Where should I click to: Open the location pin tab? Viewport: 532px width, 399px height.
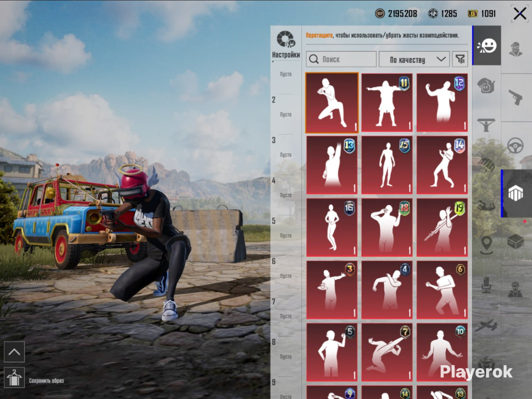point(486,245)
